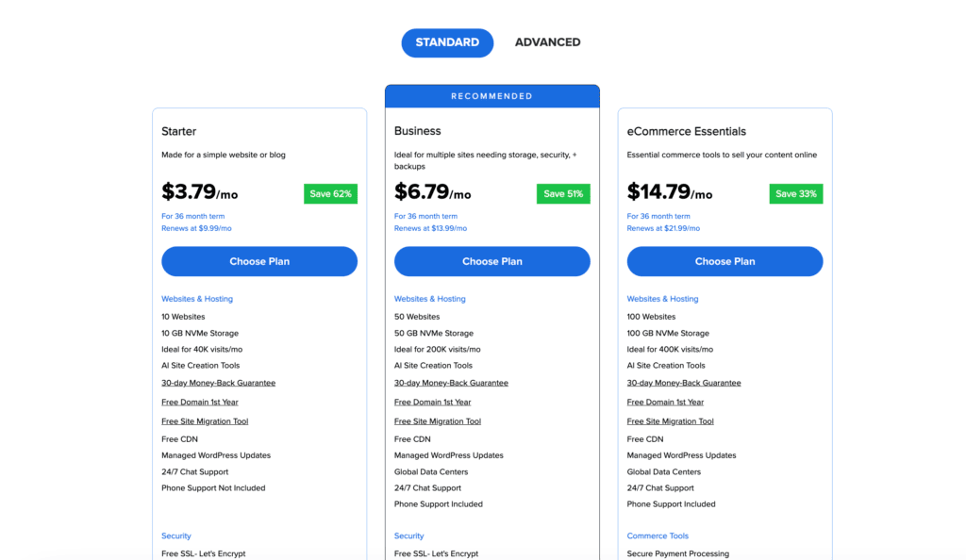Click Free Domain 1st Year in Business
The height and width of the screenshot is (560, 966).
coord(432,403)
